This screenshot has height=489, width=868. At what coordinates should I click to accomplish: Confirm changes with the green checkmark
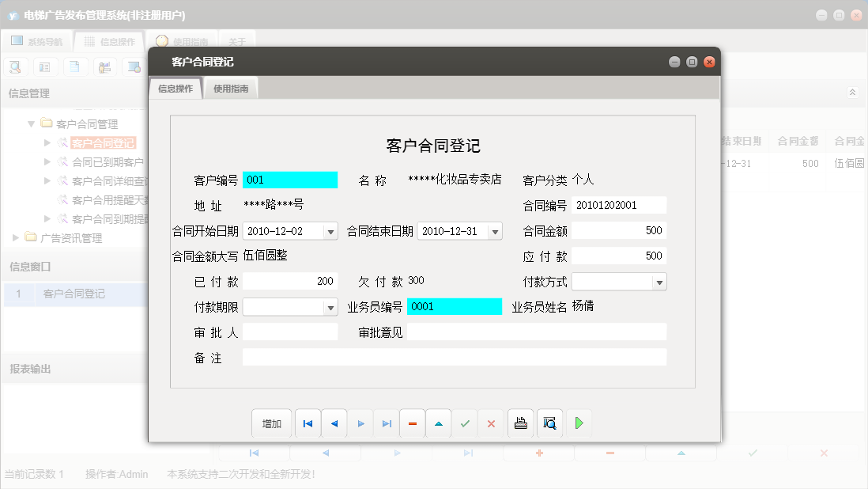click(x=465, y=423)
